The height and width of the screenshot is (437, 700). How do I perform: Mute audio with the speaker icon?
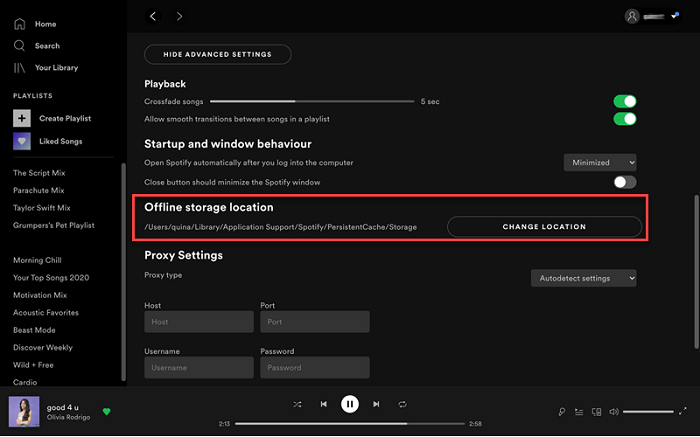coord(614,412)
